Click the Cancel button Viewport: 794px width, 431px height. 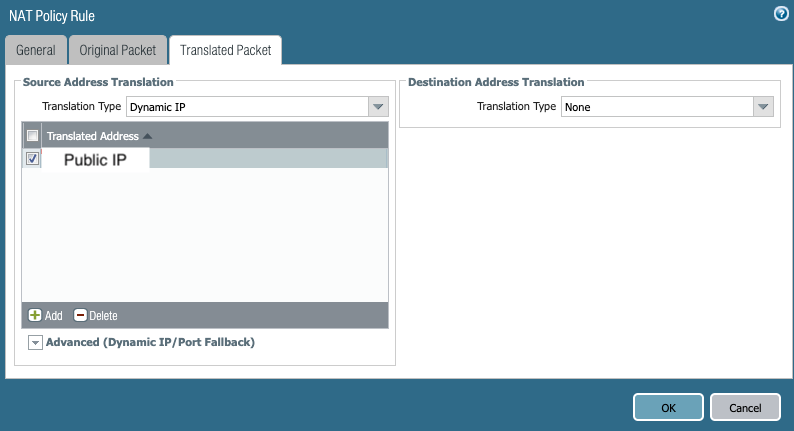[x=745, y=407]
